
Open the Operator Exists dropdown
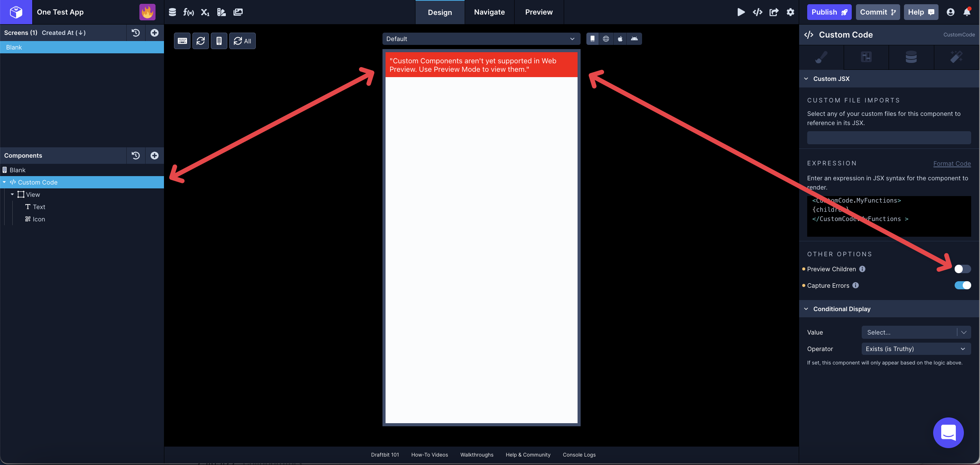coord(916,349)
